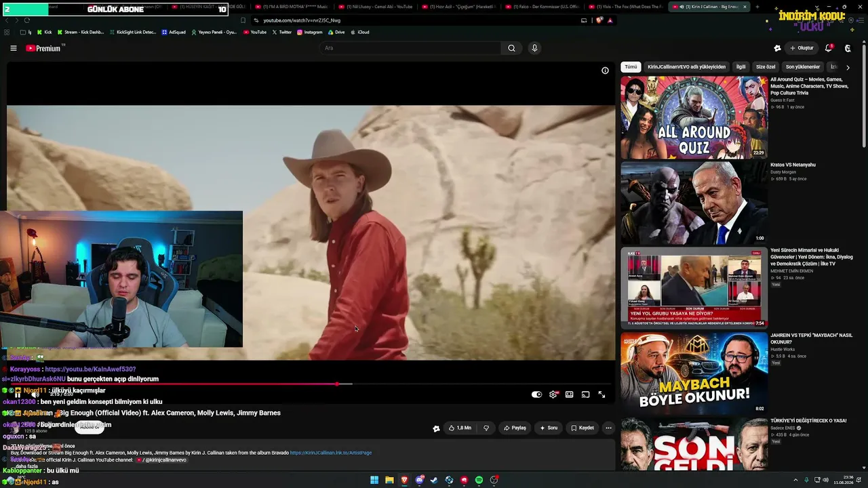
Task: Open the Drive bookmark
Action: [x=336, y=32]
